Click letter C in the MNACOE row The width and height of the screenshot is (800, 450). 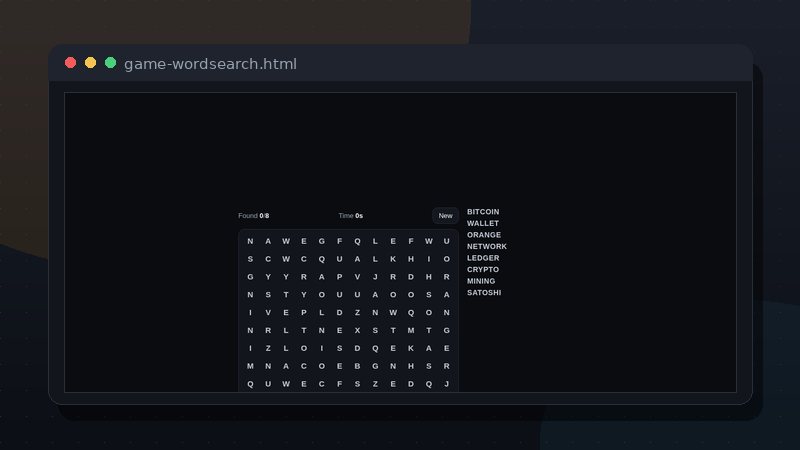(x=304, y=366)
